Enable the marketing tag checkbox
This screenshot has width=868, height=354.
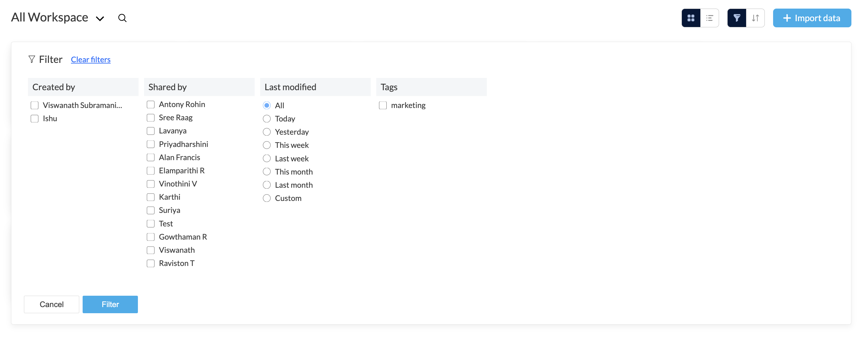coord(383,105)
